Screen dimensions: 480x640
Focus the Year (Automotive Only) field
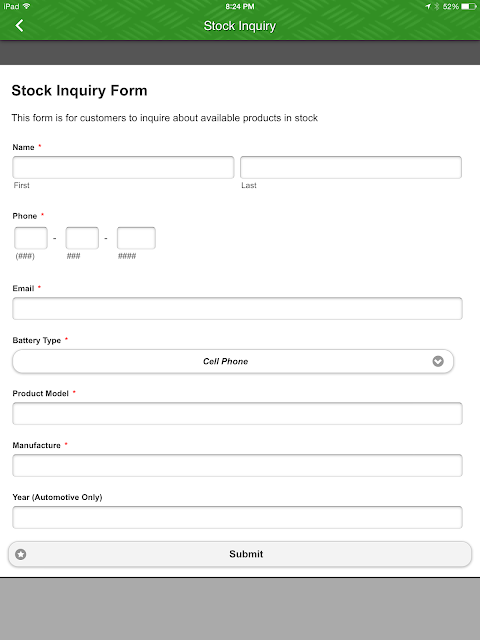pos(238,518)
